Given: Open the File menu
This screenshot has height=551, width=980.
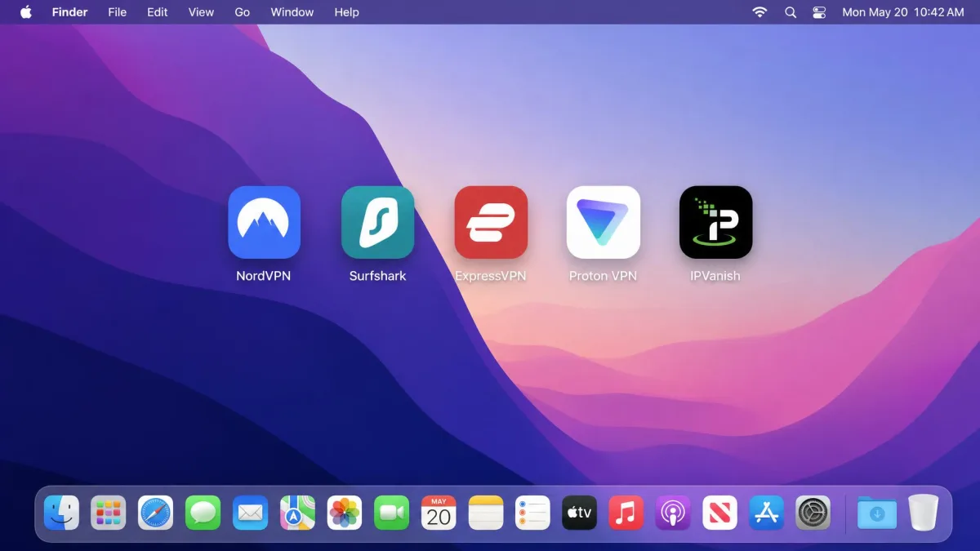Looking at the screenshot, I should tap(118, 12).
